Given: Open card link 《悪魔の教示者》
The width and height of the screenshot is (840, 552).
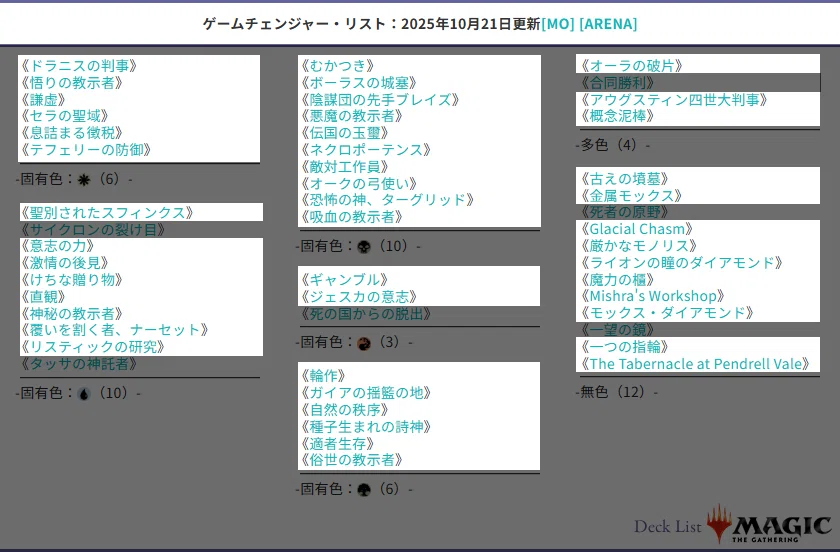Looking at the screenshot, I should pos(351,116).
